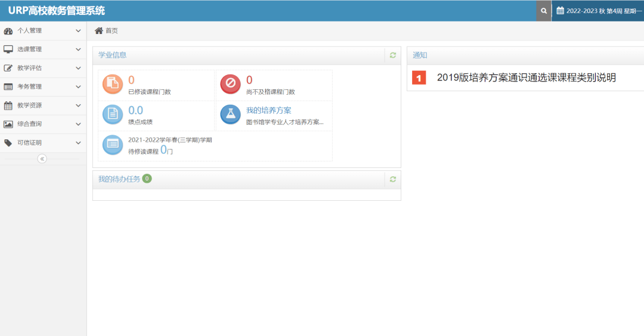
Task: Expand the 综合查询 chevron
Action: [x=78, y=124]
